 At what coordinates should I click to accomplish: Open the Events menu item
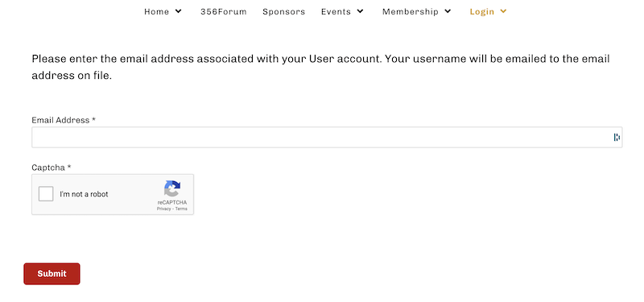(336, 11)
